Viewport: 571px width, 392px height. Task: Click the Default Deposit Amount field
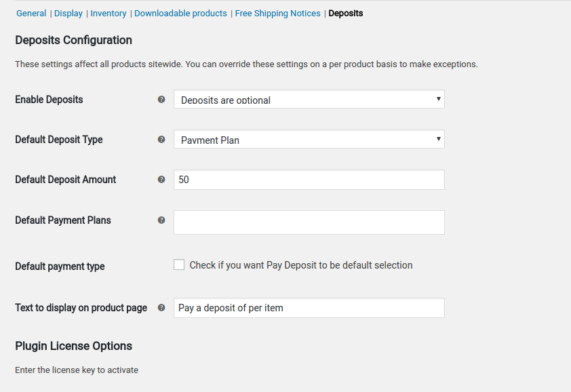click(309, 180)
